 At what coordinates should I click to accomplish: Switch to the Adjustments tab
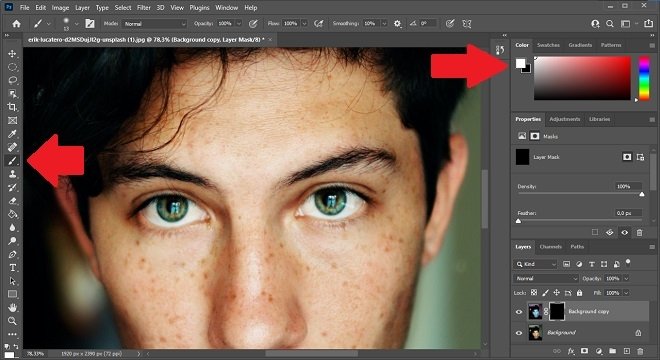[564, 119]
